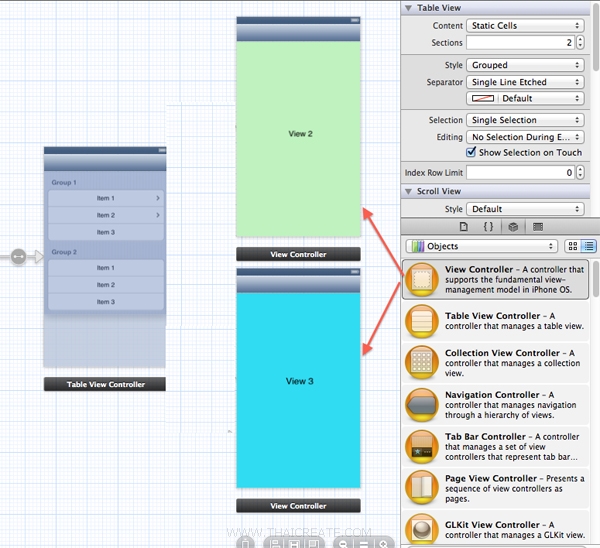600x548 pixels.
Task: Switch library to icon grid view
Action: pyautogui.click(x=572, y=246)
